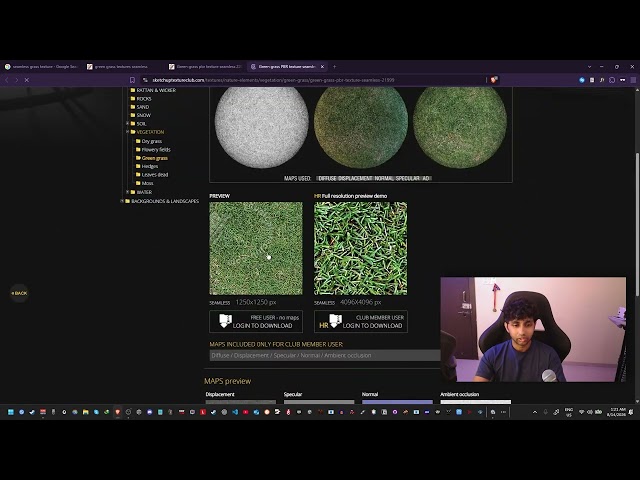This screenshot has width=640, height=480.
Task: Open the Hedges subfolder
Action: click(x=149, y=167)
